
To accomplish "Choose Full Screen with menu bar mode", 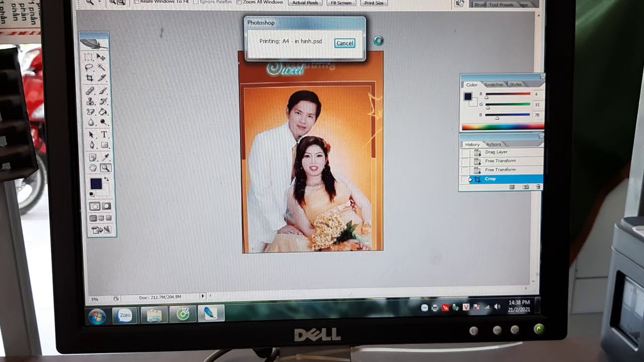I will click(x=101, y=218).
